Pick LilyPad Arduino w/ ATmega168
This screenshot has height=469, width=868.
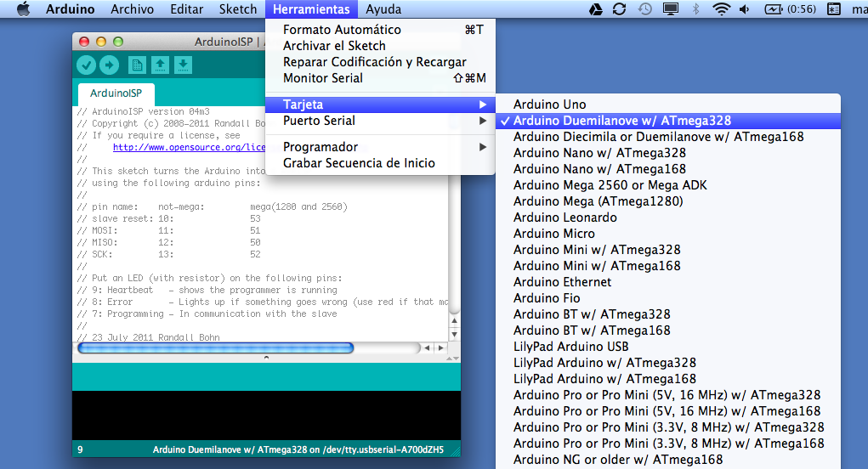pos(668,379)
